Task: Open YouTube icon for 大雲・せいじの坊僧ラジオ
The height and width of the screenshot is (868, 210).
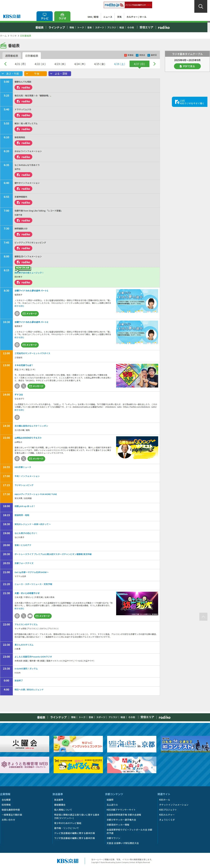Action: click(30, 616)
